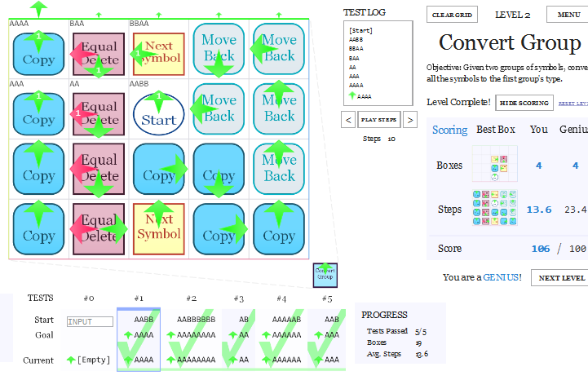Viewport: 588px width, 380px height.
Task: Click the LEVEL 2 label
Action: (512, 15)
